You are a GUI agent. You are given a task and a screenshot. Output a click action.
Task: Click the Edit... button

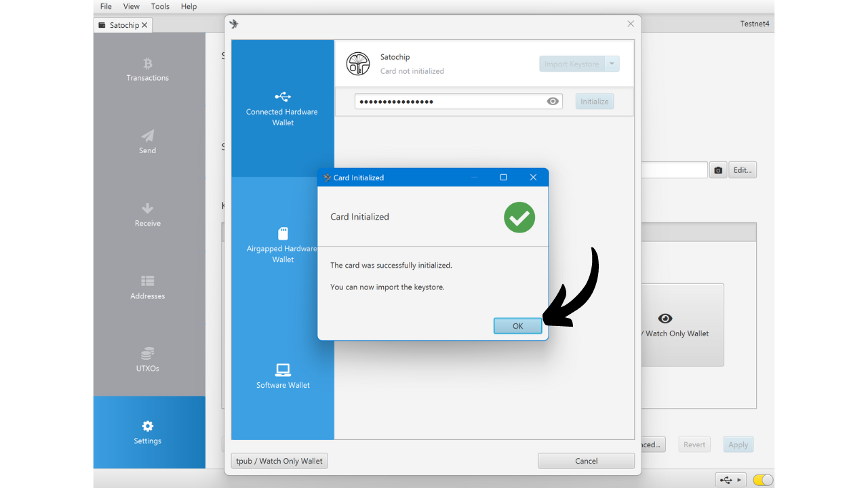(743, 170)
